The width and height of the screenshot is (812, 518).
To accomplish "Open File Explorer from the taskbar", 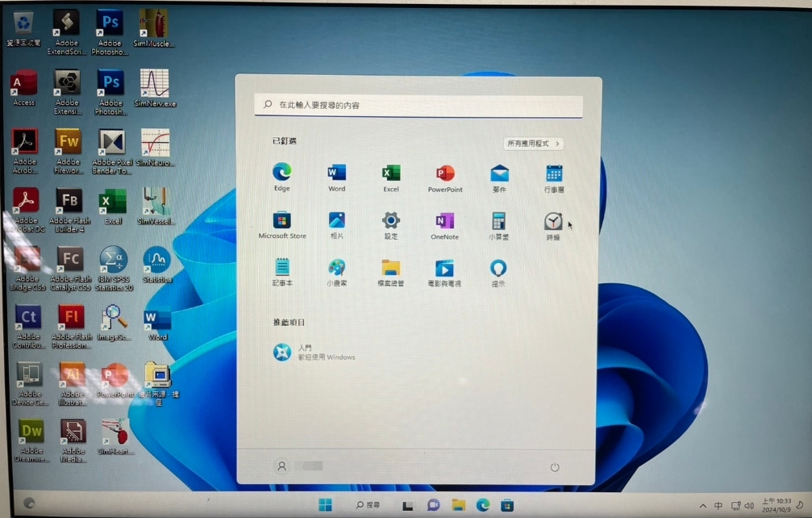I will (x=458, y=505).
